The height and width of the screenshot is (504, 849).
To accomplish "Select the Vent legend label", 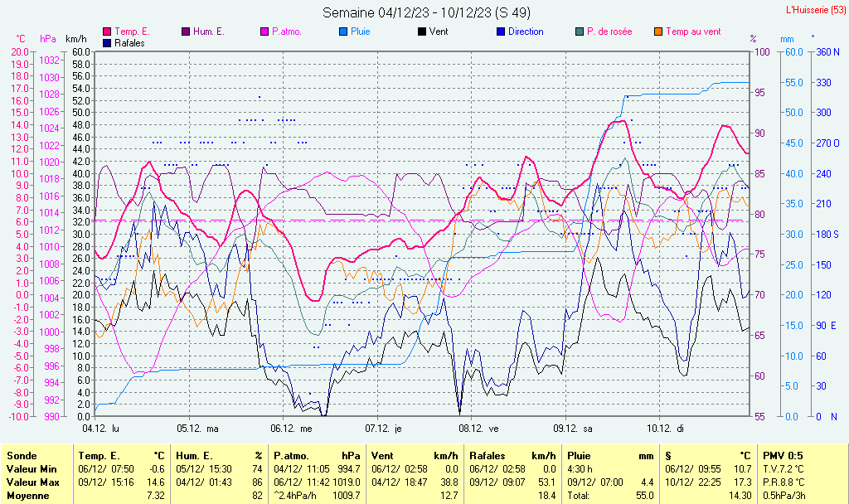I will point(439,32).
